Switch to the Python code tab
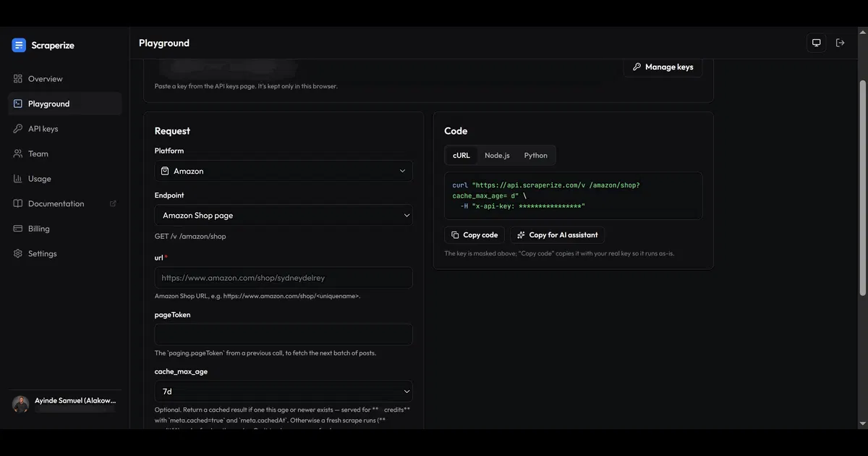This screenshot has width=868, height=456. tap(536, 156)
